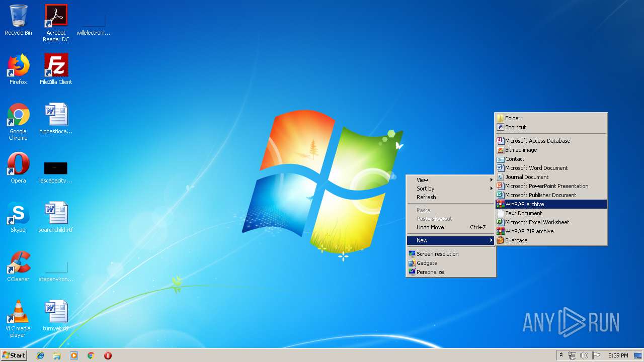Viewport: 644px width, 362px height.
Task: Create new Text Document
Action: pyautogui.click(x=551, y=213)
